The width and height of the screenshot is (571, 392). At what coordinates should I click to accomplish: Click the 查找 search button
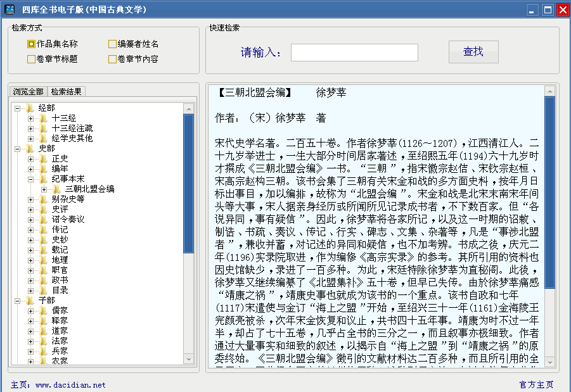click(x=473, y=52)
